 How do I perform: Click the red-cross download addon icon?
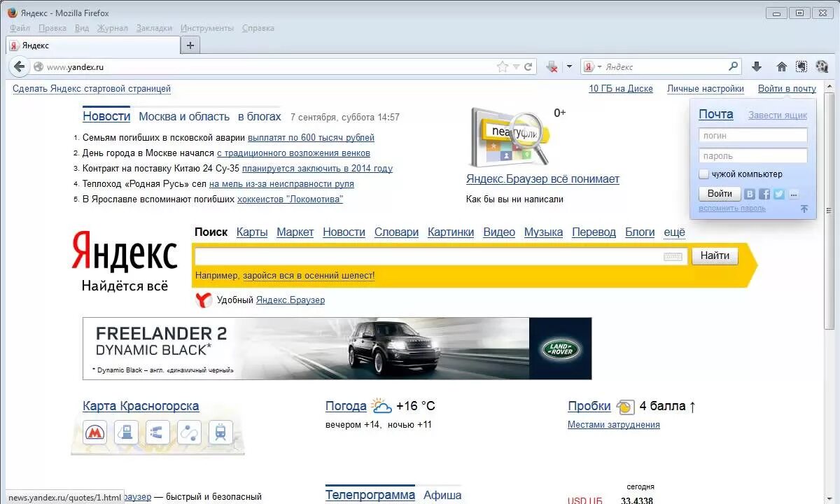coord(552,67)
